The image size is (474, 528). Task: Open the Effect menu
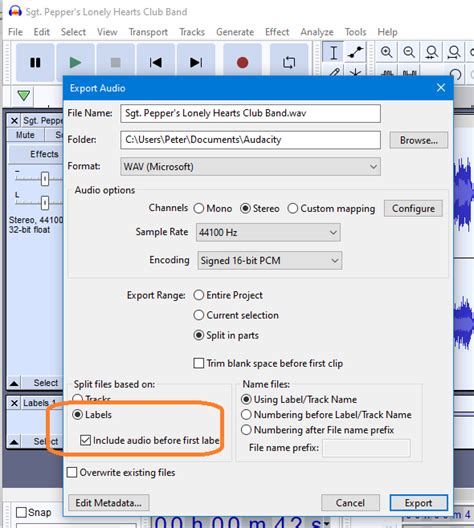tap(277, 32)
